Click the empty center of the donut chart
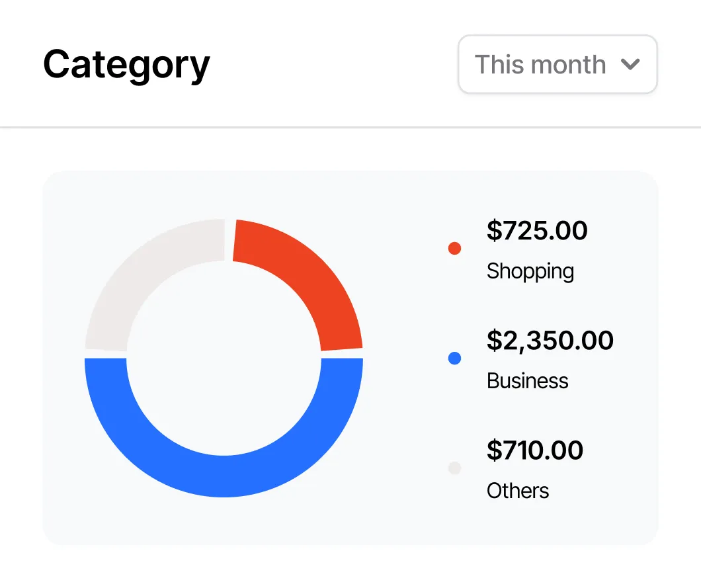 [x=224, y=358]
